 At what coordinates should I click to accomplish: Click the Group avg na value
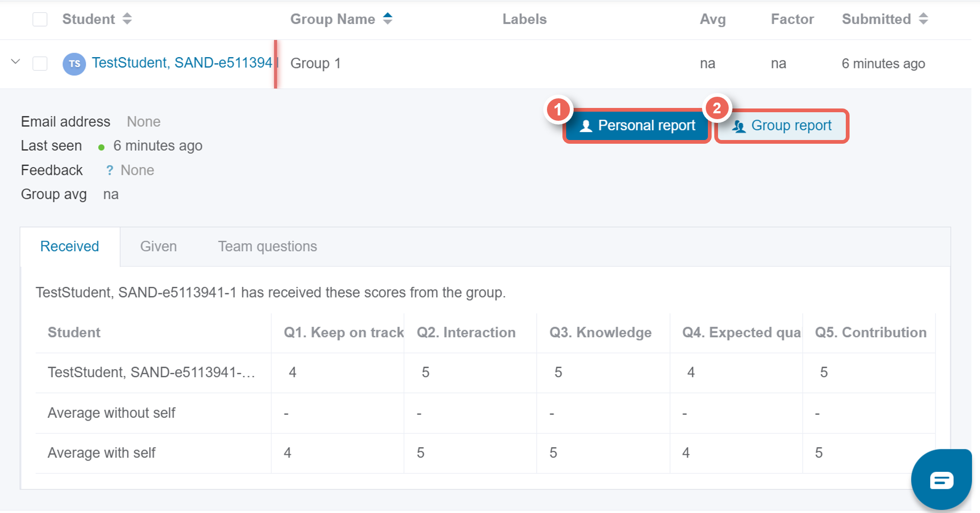[x=111, y=195]
